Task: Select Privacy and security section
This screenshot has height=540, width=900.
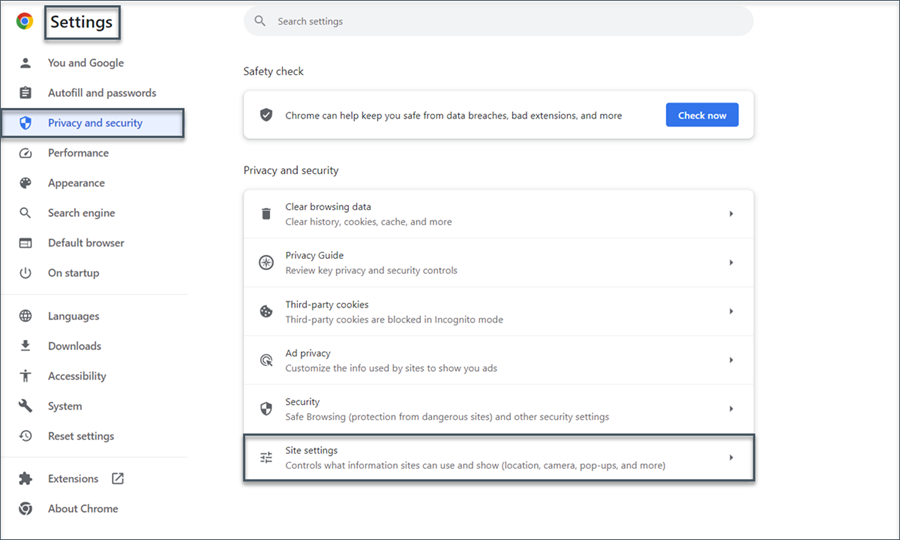Action: point(93,123)
